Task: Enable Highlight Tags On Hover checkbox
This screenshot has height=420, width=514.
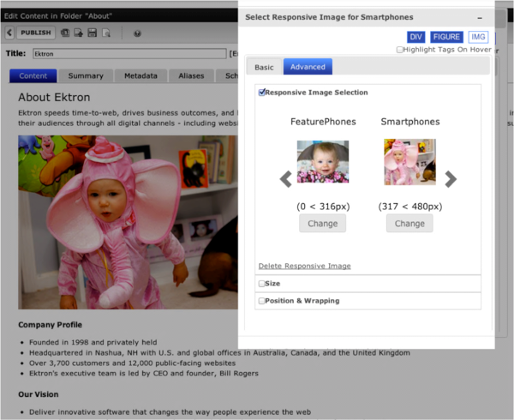Action: [399, 50]
